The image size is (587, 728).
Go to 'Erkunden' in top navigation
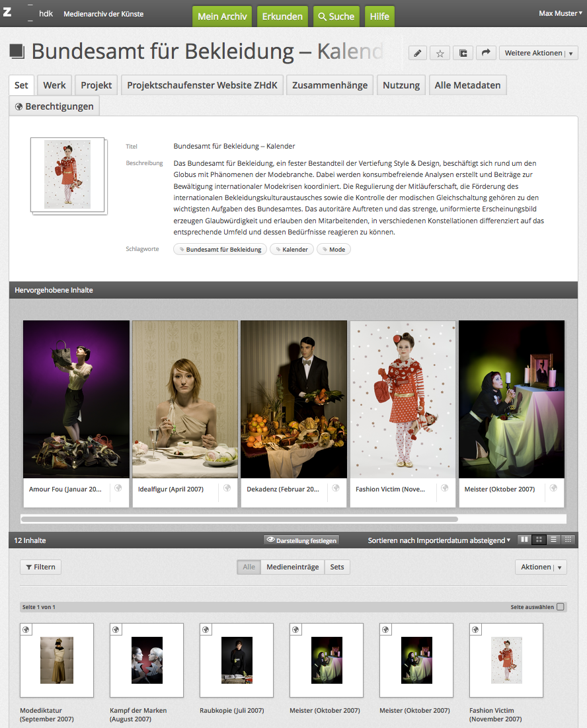click(282, 17)
